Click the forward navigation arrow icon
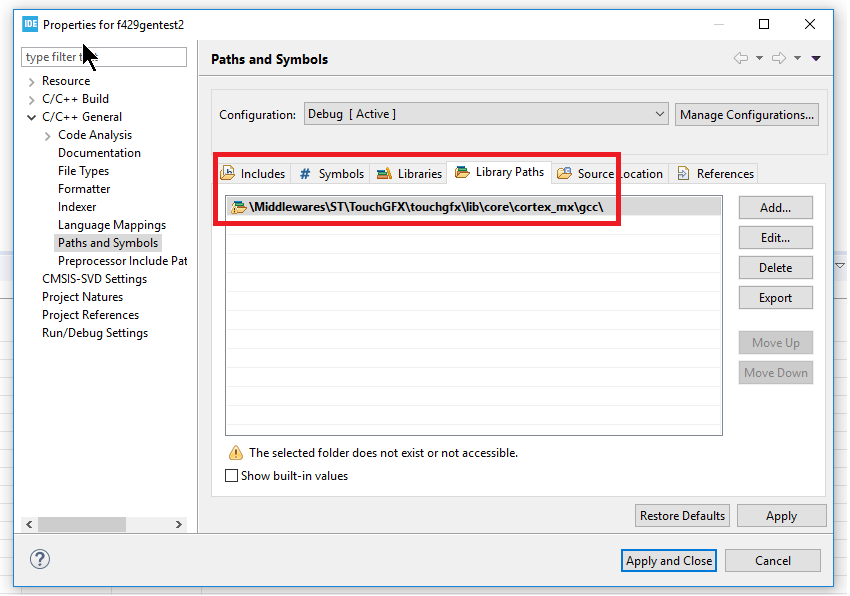The image size is (850, 596). [x=779, y=58]
